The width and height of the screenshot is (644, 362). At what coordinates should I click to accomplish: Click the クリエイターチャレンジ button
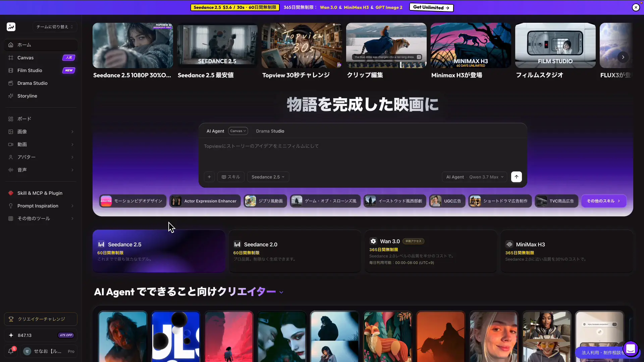point(41,319)
